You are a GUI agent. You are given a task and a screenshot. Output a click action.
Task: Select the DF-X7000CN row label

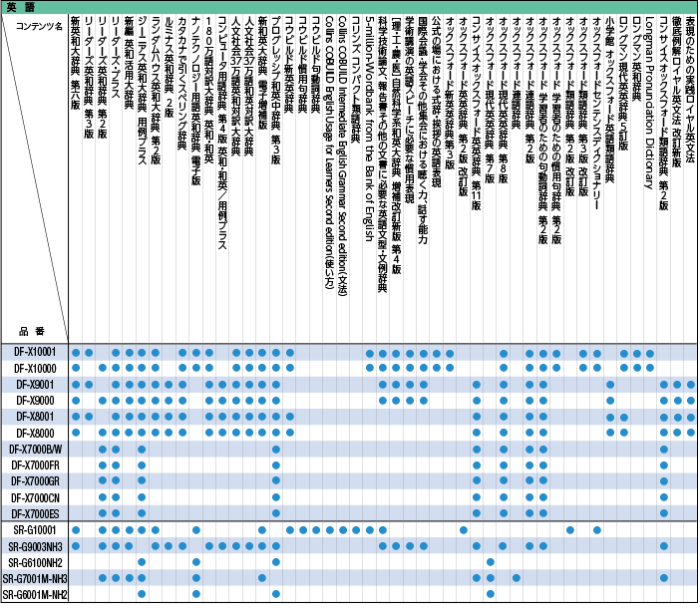35,497
